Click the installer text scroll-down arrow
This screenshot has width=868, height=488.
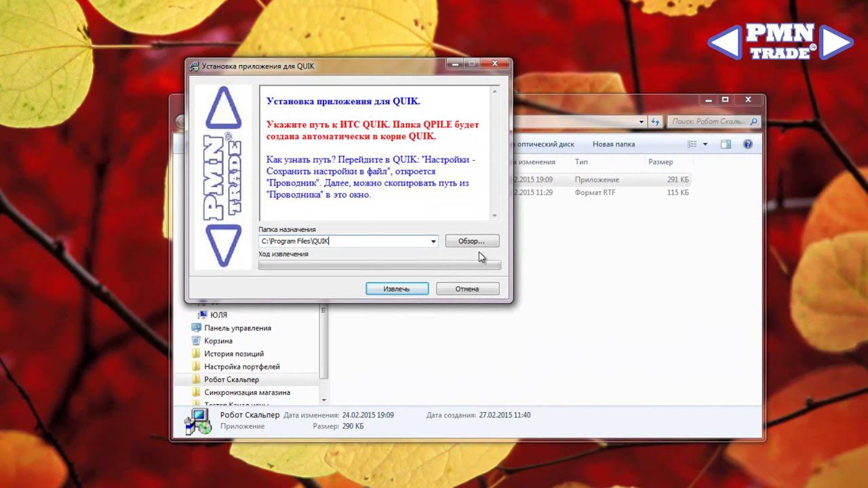point(495,215)
